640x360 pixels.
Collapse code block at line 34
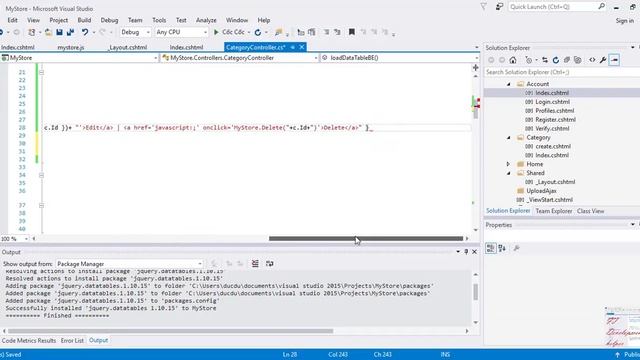(x=41, y=175)
